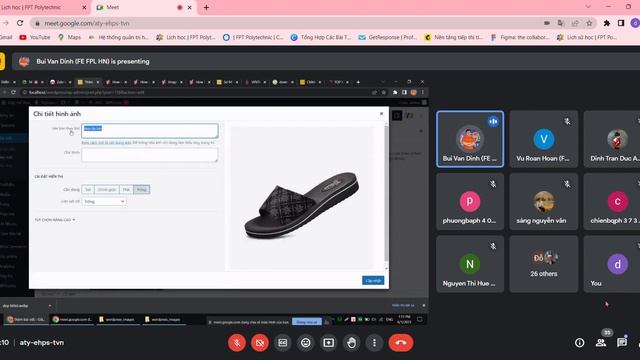Open the Nền tảng tiếp thị bookmark
This screenshot has height=360, width=640.
click(x=453, y=37)
